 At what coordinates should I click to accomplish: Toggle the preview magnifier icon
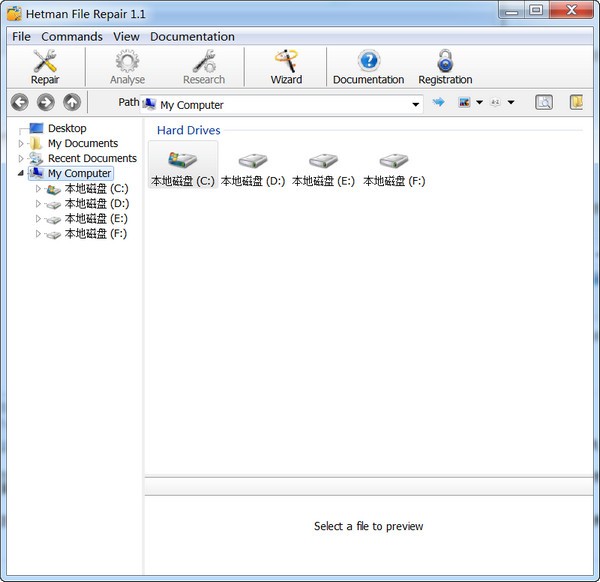[544, 102]
